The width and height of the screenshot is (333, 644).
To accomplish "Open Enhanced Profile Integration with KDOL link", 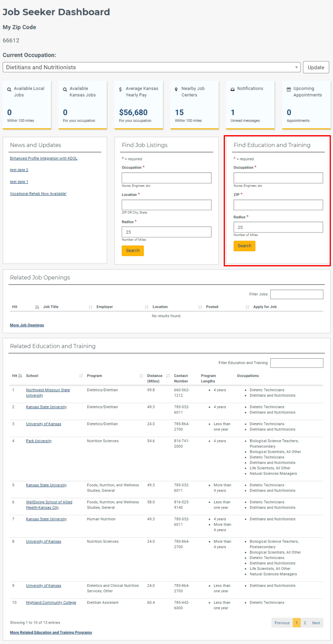I will [x=44, y=158].
